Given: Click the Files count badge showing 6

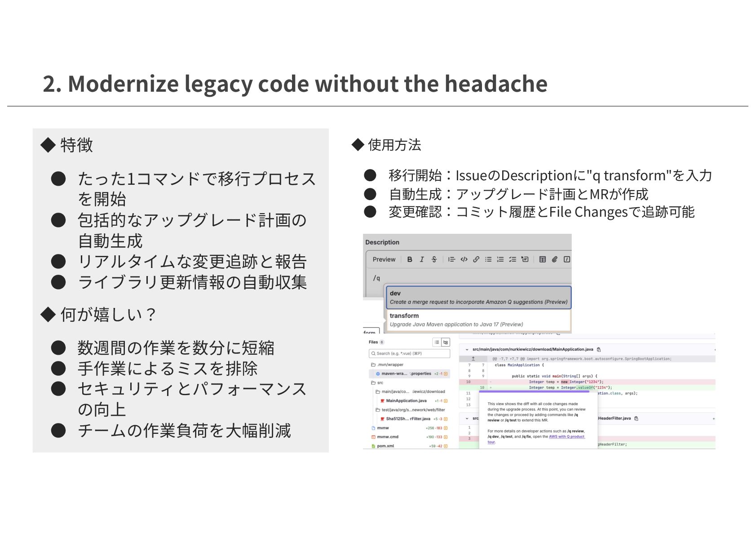Looking at the screenshot, I should [x=382, y=342].
